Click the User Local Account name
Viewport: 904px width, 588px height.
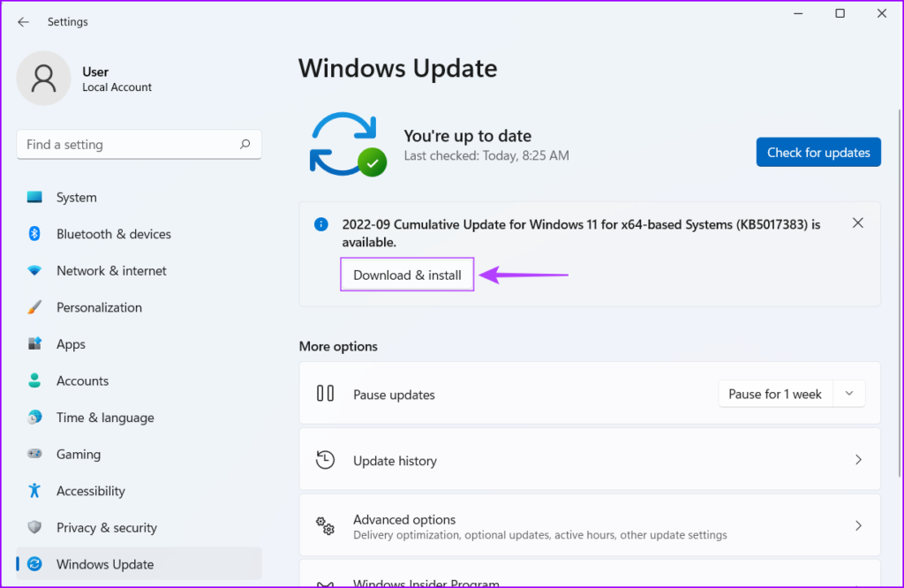[117, 79]
